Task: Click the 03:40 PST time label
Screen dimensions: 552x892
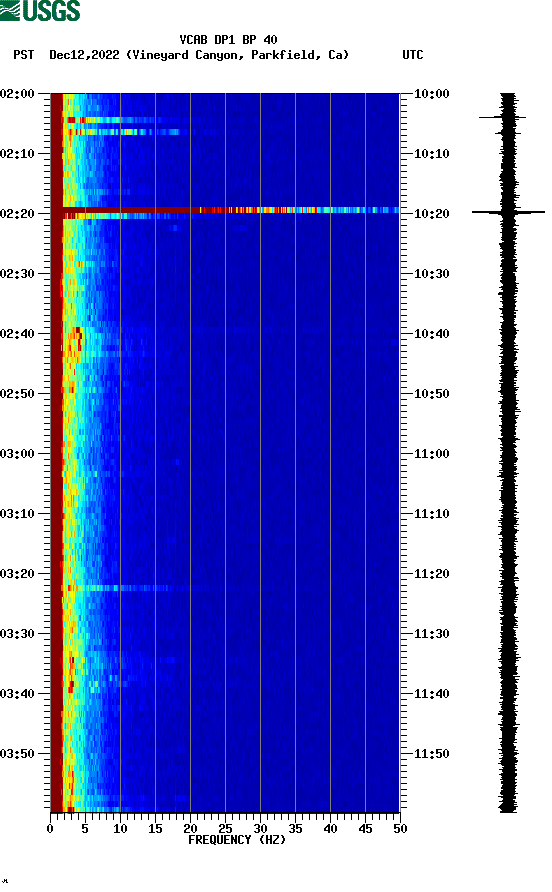Action: (17, 694)
